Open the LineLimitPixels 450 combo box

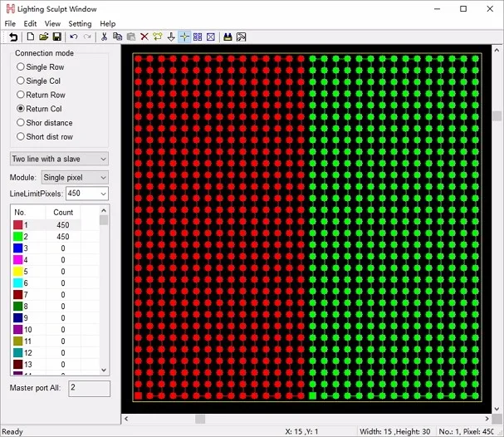(87, 194)
